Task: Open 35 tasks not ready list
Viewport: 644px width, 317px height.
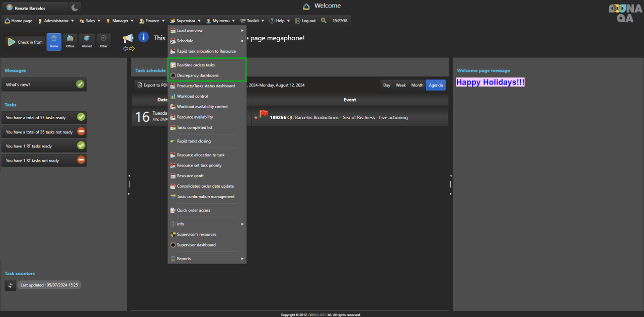Action: [x=44, y=132]
